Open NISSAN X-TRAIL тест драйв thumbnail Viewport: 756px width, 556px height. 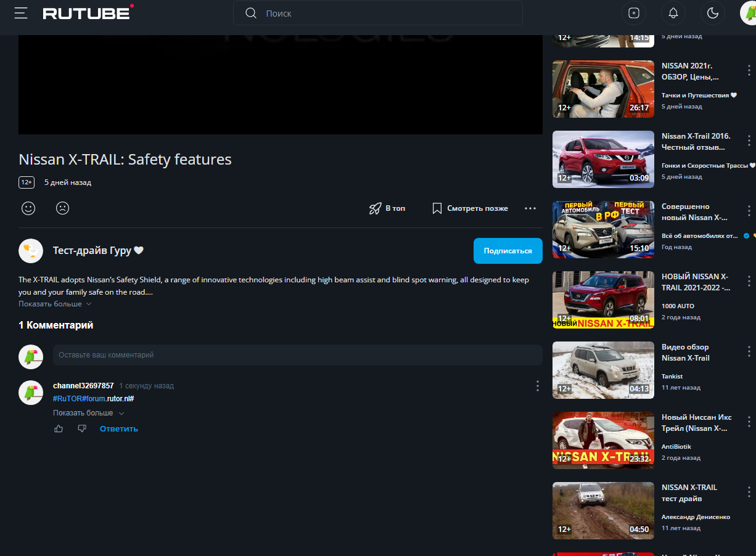(603, 510)
